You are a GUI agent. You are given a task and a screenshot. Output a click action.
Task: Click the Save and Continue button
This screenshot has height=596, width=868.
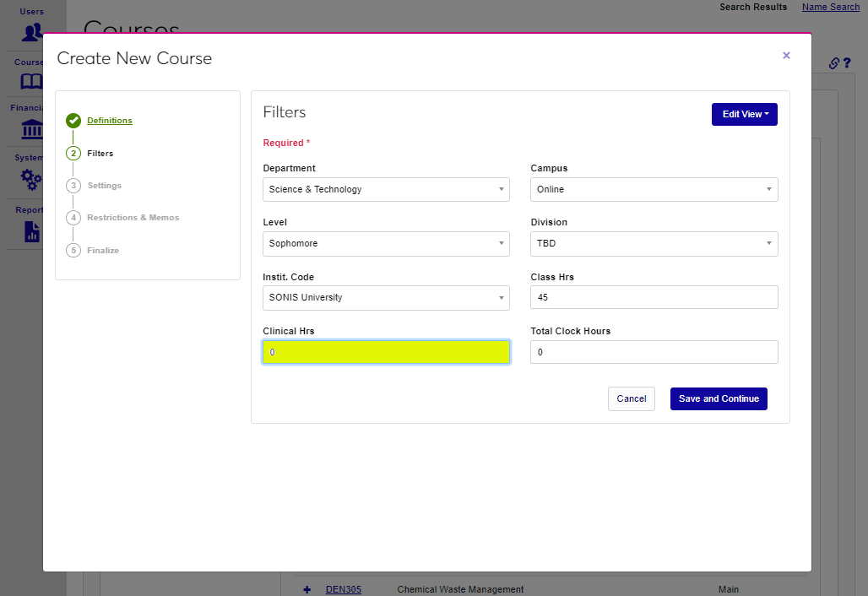(x=719, y=398)
